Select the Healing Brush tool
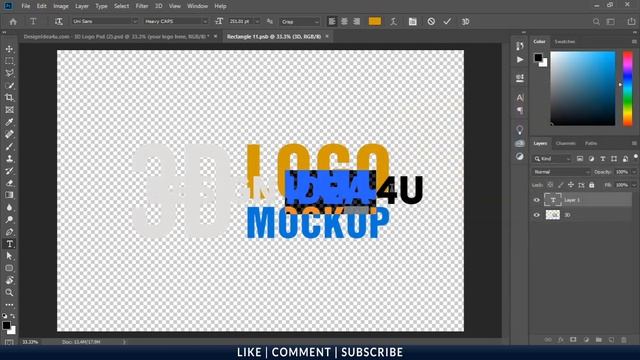Image resolution: width=640 pixels, height=360 pixels. [9, 134]
